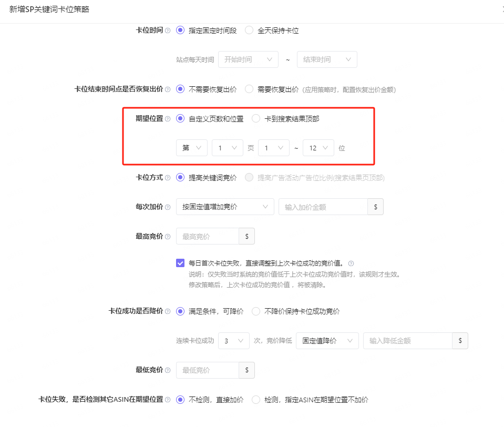Viewport: 504px width, 427px height.
Task: Open help tip next to 卡位方式
Action: point(167,178)
